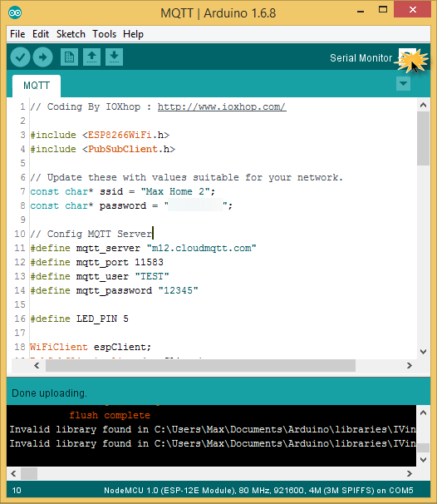Viewport: 437px width, 504px height.
Task: Click console horizontal scrollbar right arrow
Action: click(x=410, y=473)
